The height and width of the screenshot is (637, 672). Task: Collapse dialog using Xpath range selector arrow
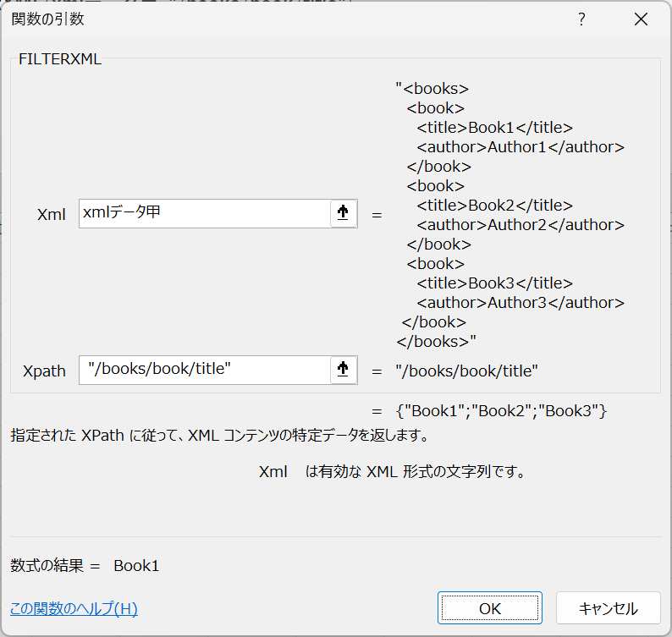point(344,370)
